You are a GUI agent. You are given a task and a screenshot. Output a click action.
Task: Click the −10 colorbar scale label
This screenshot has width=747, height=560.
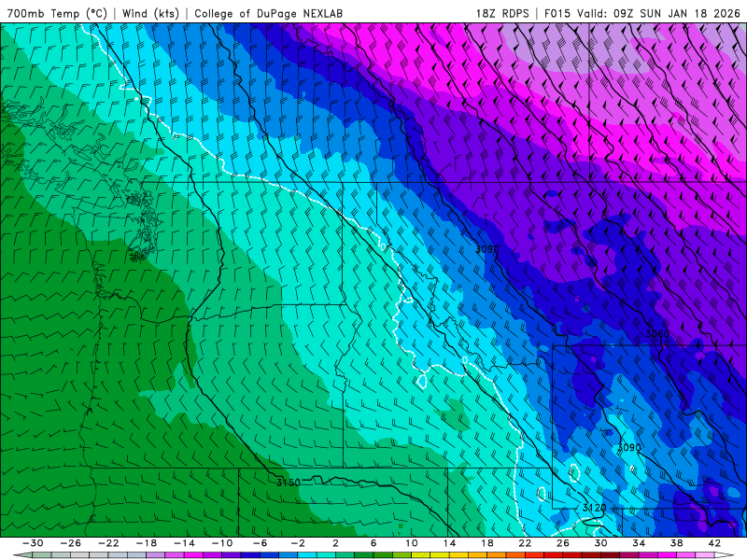tap(222, 543)
